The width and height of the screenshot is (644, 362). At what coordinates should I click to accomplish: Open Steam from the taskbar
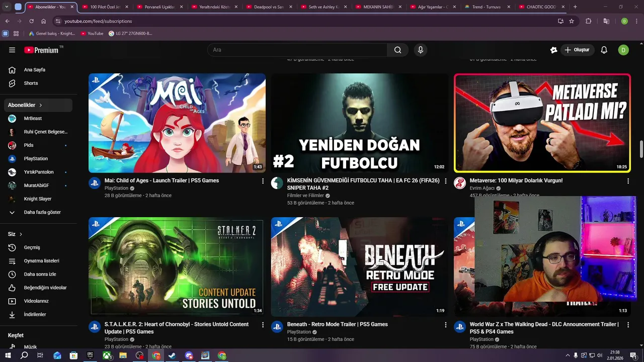pos(173,355)
